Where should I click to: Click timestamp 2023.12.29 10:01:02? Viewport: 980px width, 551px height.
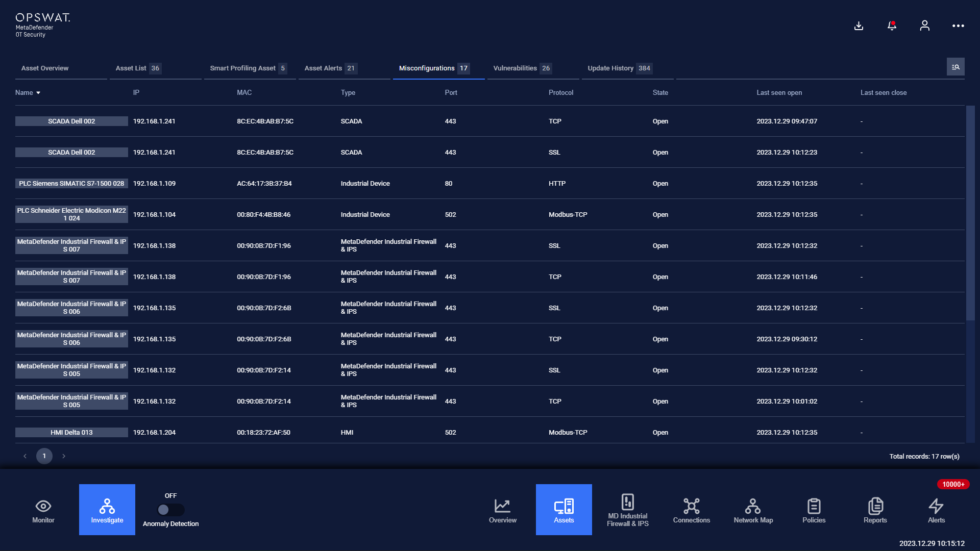[787, 402]
